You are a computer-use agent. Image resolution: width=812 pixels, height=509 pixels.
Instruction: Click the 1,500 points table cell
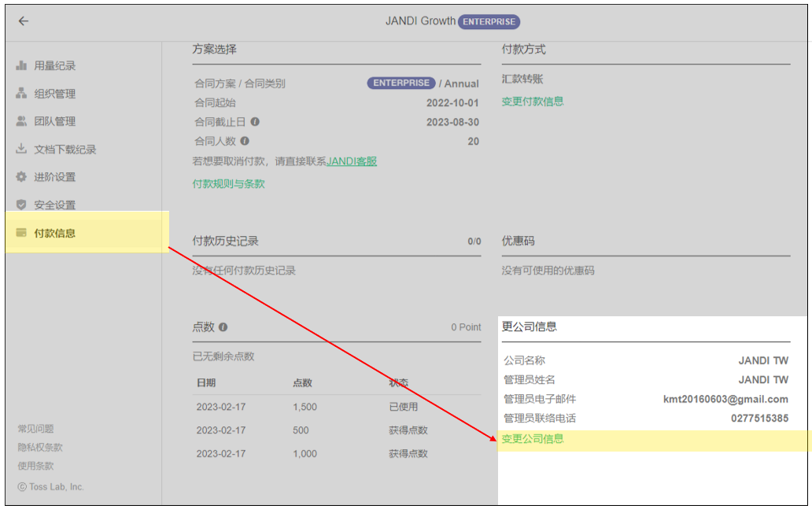point(305,407)
